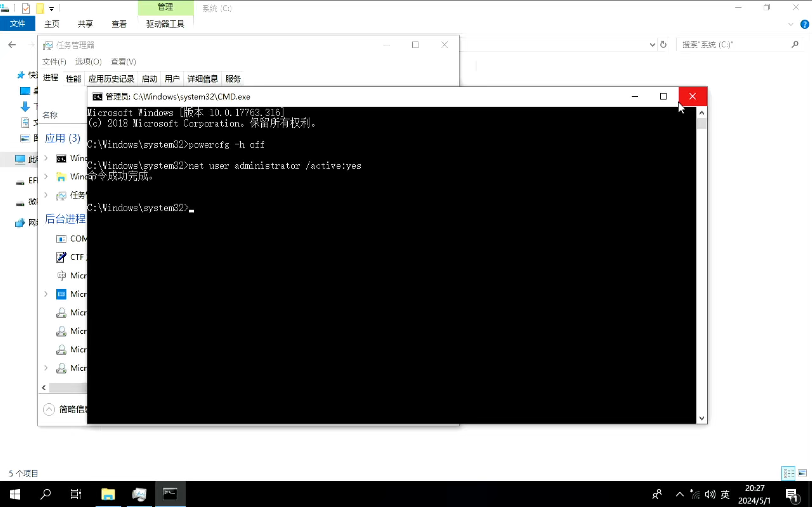Expand the Microsoft process tree entry
The image size is (812, 507).
pyautogui.click(x=46, y=294)
